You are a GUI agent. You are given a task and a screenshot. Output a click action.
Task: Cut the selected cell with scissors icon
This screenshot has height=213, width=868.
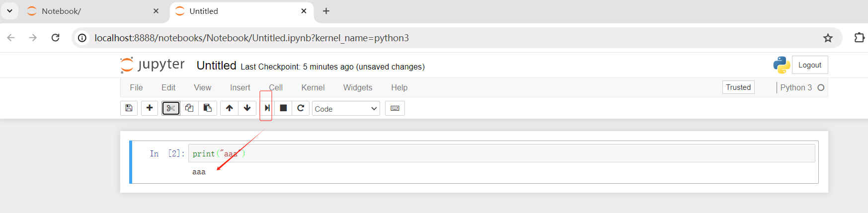pyautogui.click(x=171, y=108)
